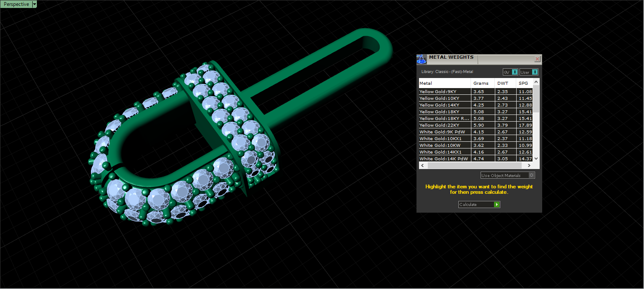Select the Yellow Gold:9KY row
644x289 pixels.
[476, 91]
